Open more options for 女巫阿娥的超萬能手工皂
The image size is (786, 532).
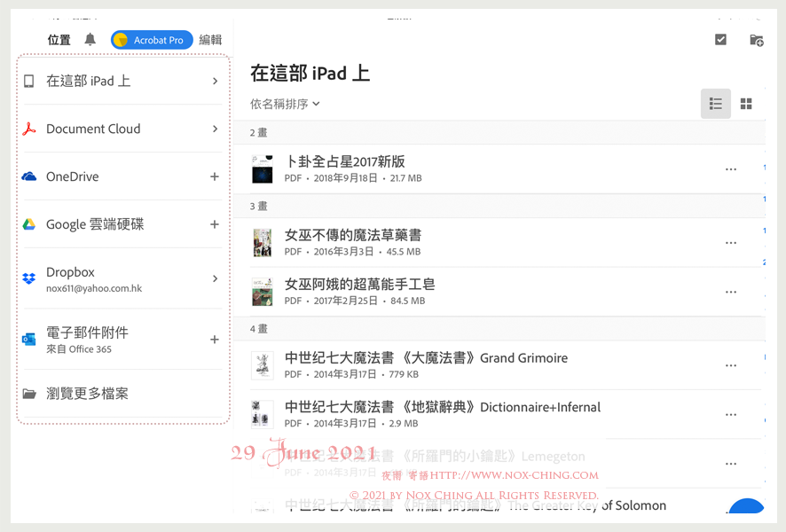click(x=731, y=292)
